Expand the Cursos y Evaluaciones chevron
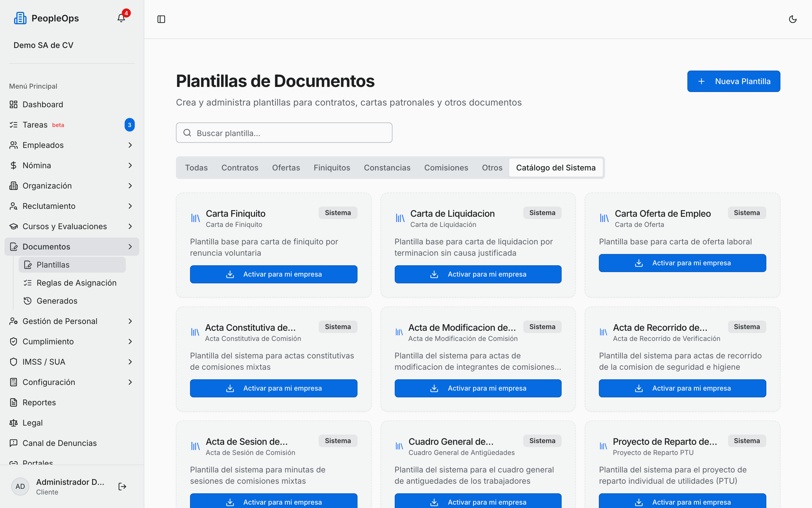The width and height of the screenshot is (812, 508). pos(130,226)
